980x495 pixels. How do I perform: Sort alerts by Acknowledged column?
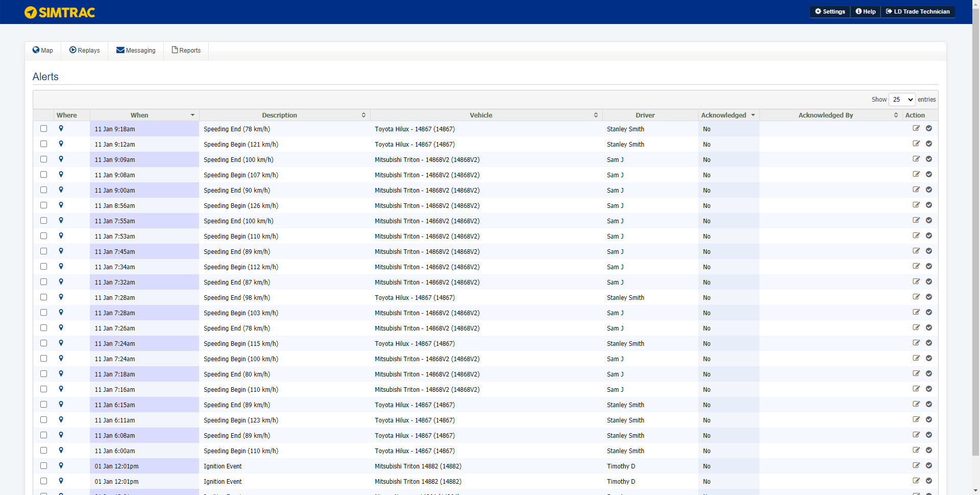click(729, 115)
